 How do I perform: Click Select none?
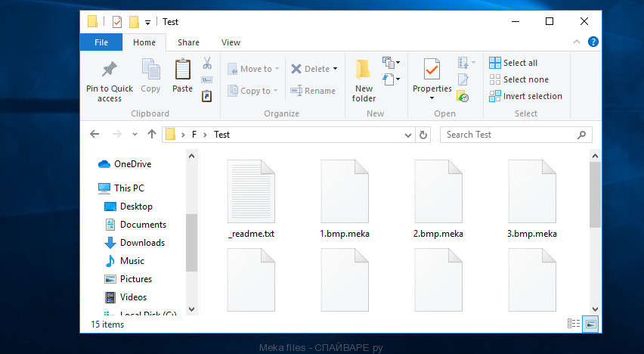pyautogui.click(x=519, y=79)
